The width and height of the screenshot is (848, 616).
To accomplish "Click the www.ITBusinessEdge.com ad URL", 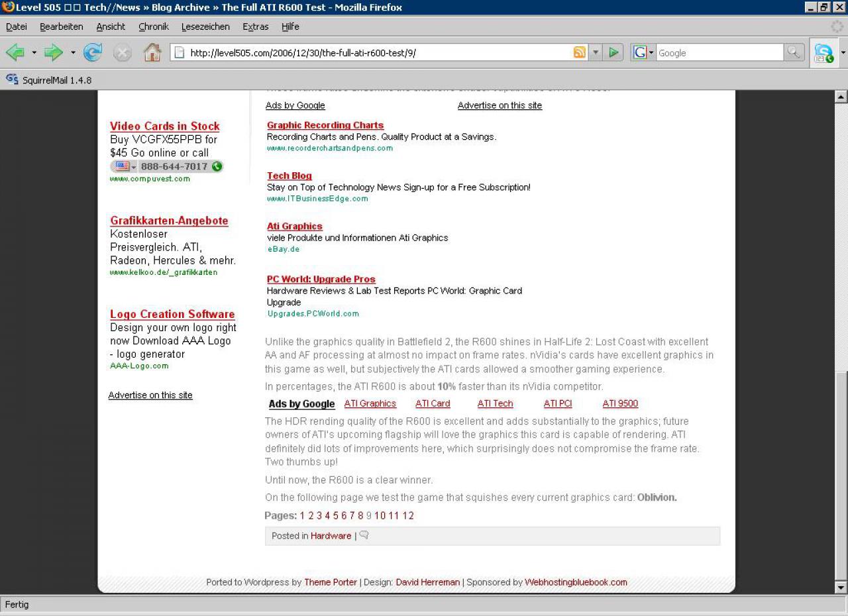I will coord(317,198).
